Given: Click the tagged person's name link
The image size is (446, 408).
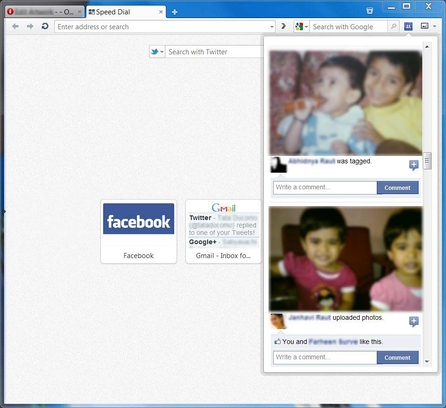Looking at the screenshot, I should click(312, 161).
